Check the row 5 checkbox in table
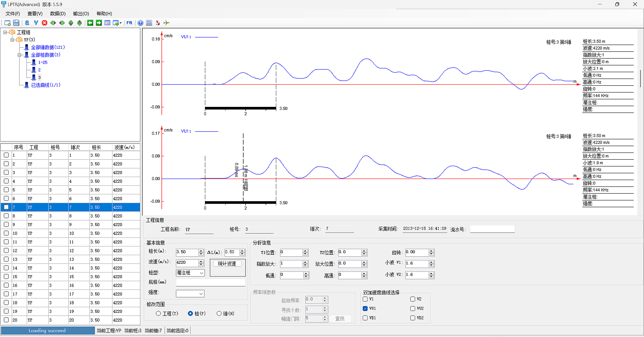 click(6, 190)
